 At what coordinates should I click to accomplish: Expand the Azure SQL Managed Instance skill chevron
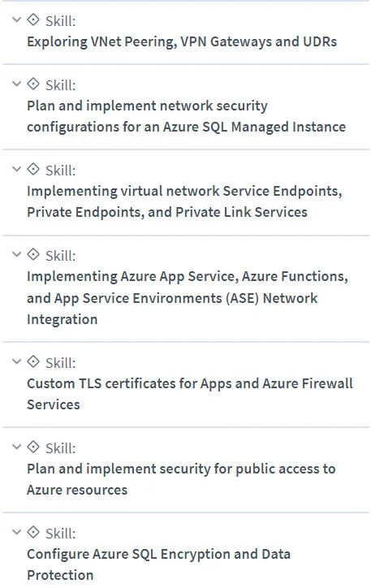point(16,84)
